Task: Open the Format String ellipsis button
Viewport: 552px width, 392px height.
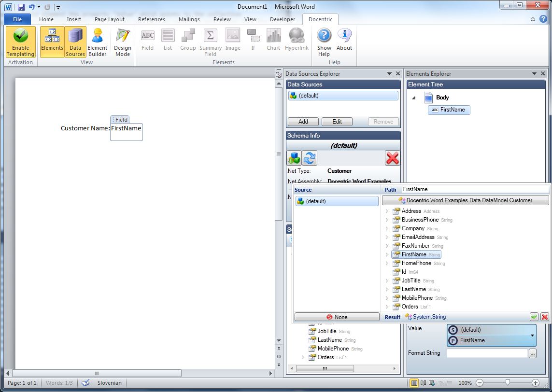Action: point(532,353)
